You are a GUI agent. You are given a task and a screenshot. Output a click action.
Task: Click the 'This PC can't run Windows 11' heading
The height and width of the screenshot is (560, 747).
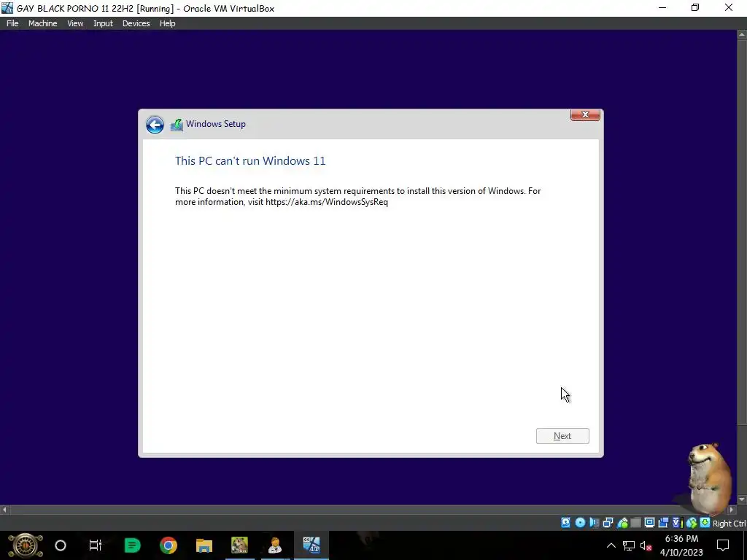click(x=250, y=161)
